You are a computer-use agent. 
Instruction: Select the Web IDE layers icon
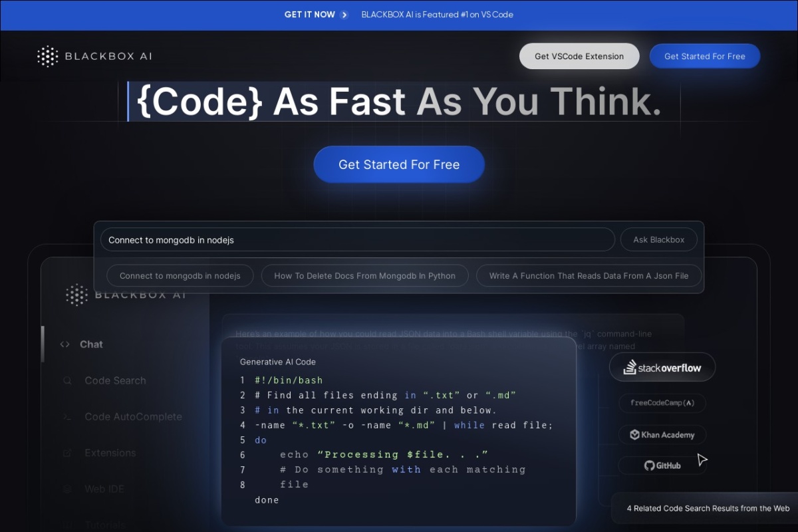66,489
